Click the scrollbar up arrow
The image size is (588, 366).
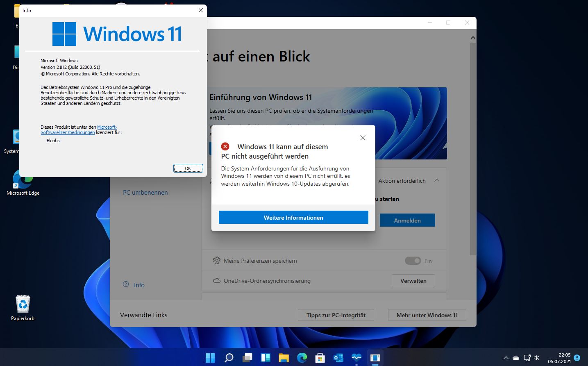click(x=473, y=38)
